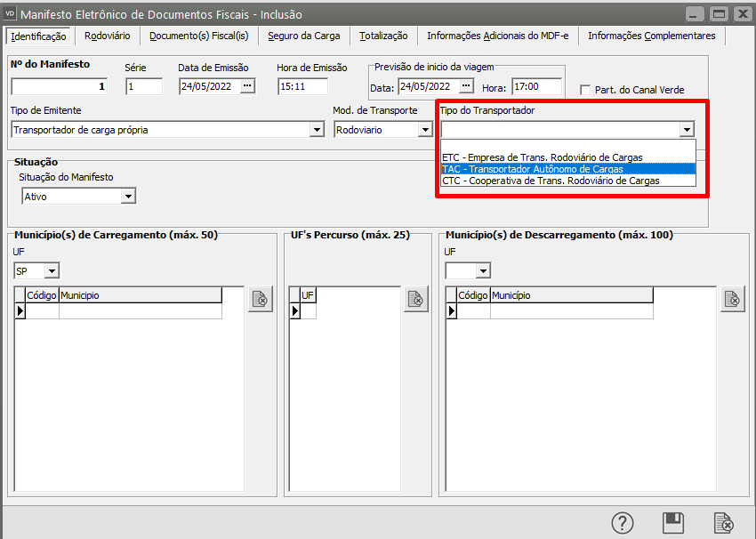
Task: Delete row in UF's Percurso grid
Action: click(414, 300)
